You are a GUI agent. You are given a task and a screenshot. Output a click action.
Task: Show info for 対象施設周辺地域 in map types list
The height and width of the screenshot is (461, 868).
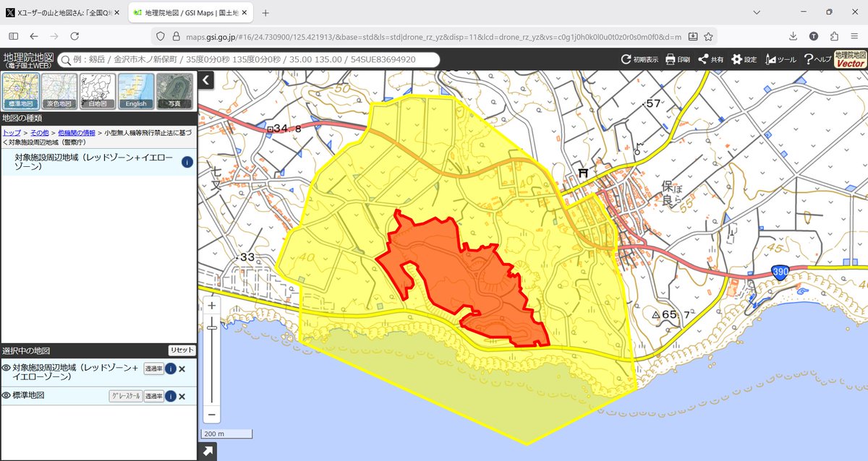click(187, 162)
